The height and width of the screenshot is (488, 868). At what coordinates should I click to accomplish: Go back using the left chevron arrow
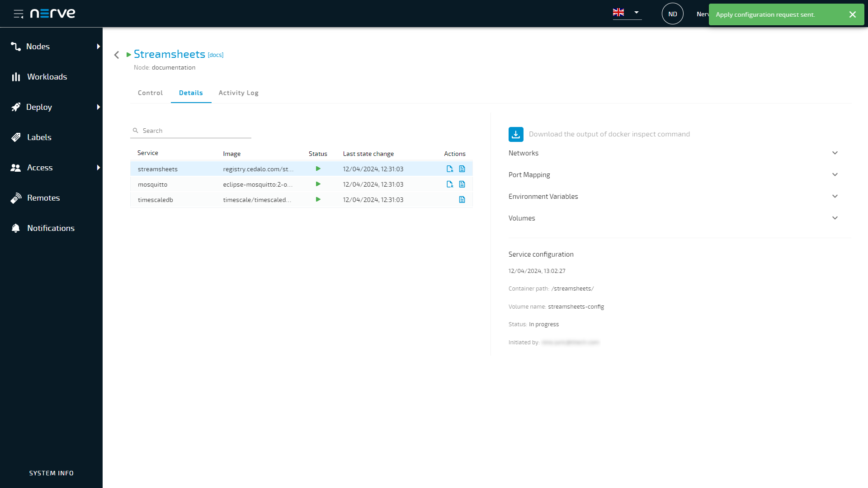117,55
